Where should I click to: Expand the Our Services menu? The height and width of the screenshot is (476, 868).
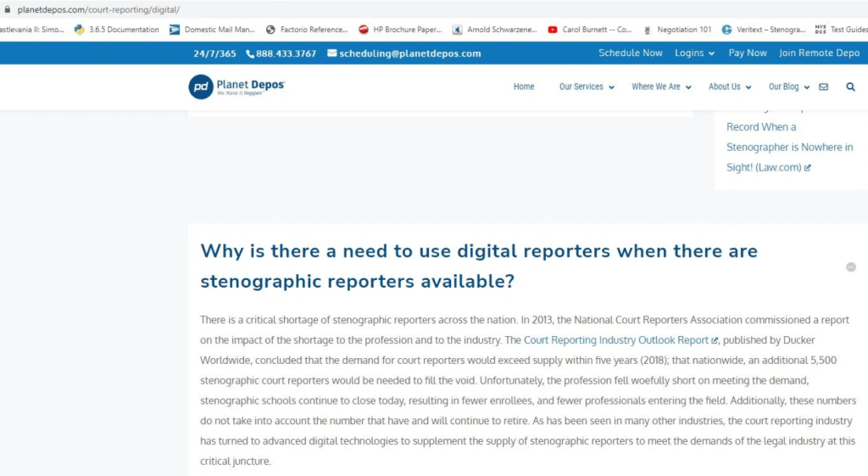[x=586, y=87]
